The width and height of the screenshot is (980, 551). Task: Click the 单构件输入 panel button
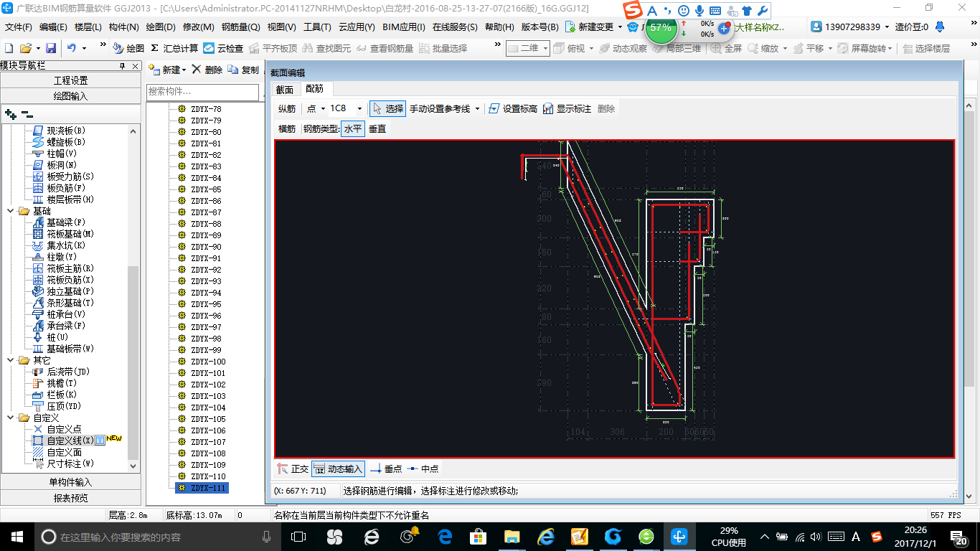click(71, 482)
